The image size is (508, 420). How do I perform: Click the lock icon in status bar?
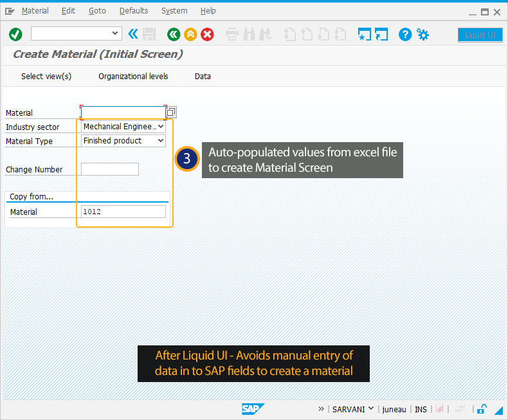coord(482,409)
